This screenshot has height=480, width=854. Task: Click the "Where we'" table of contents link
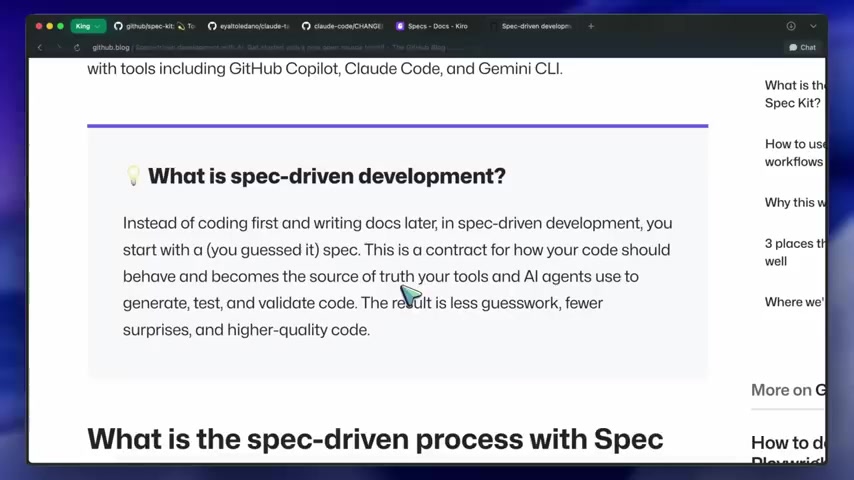[795, 302]
